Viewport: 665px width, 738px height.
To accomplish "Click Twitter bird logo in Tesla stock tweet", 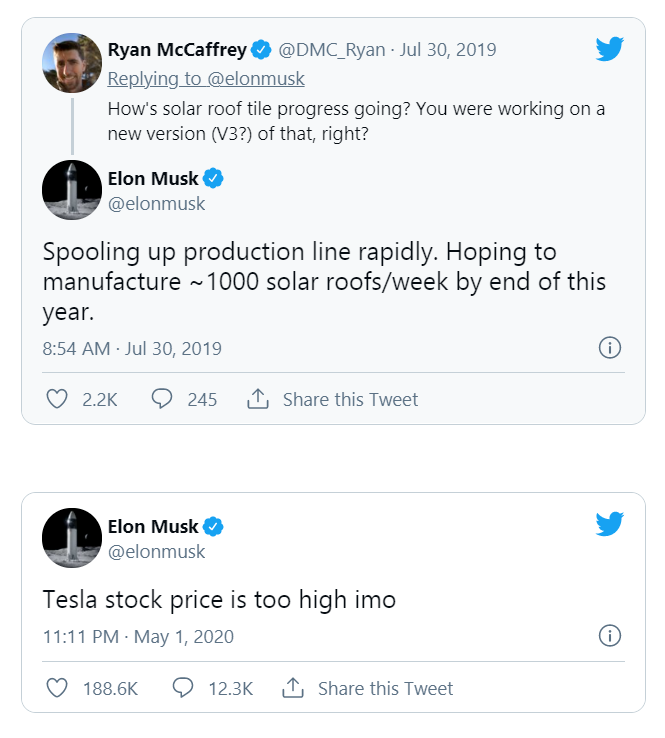I will [x=609, y=524].
